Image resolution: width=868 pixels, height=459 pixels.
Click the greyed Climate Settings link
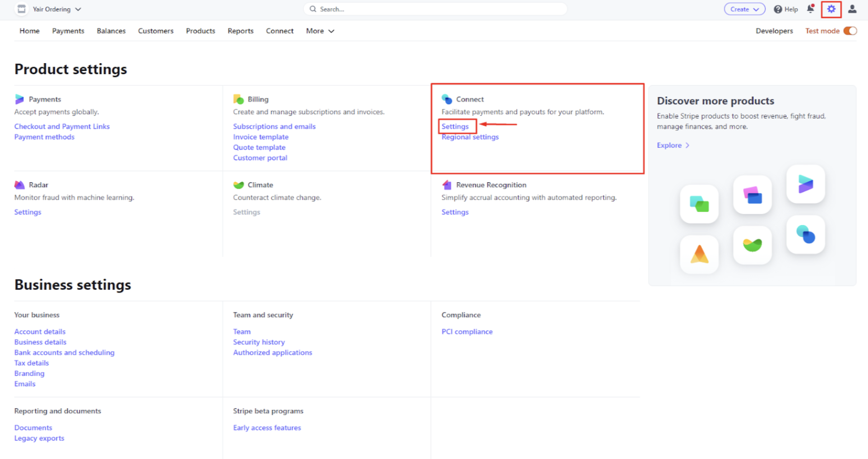246,212
